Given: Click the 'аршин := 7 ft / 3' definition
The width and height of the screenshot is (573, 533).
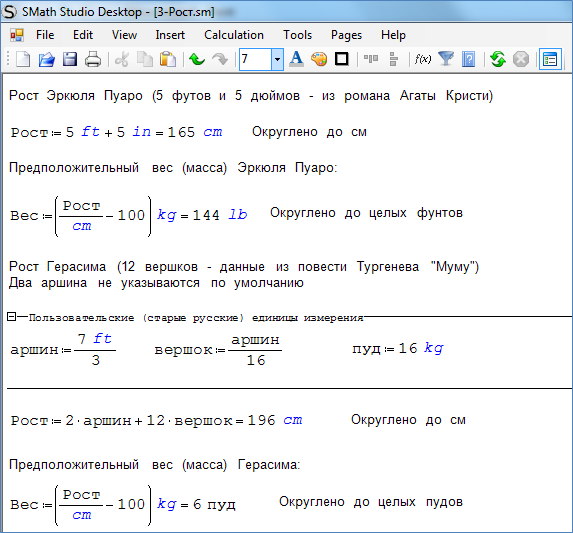Looking at the screenshot, I should point(63,350).
